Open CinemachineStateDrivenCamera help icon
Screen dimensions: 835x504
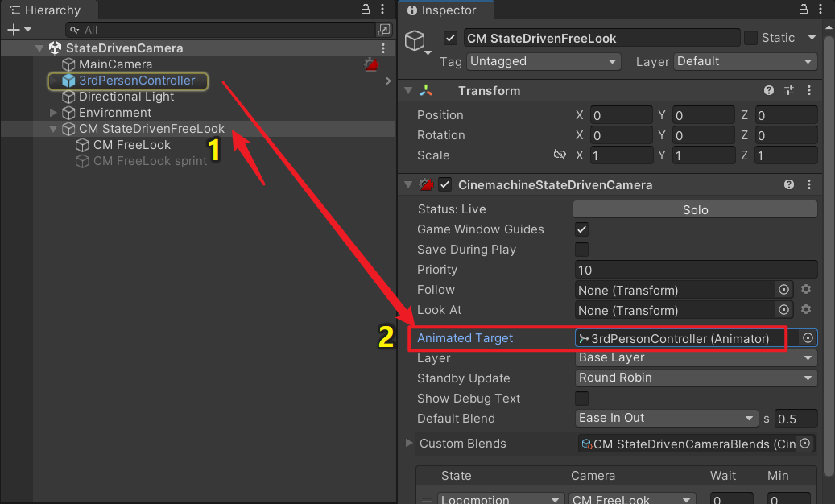788,184
